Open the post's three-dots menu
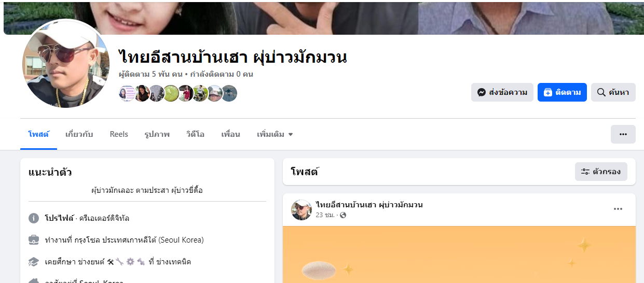This screenshot has height=283, width=644. [x=618, y=209]
